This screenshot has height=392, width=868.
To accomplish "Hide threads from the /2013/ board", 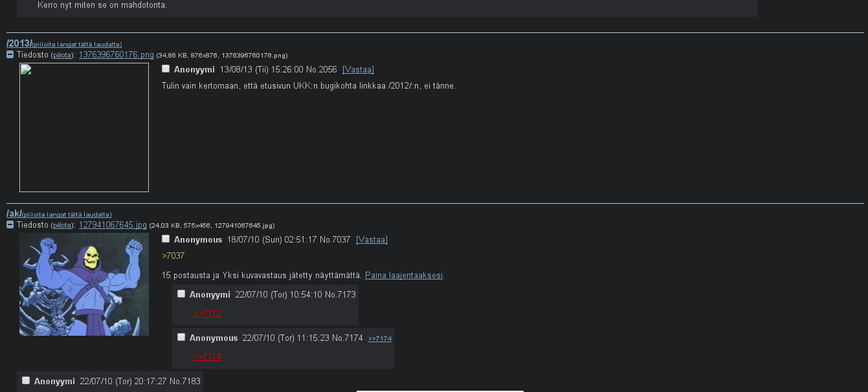I will [77, 45].
